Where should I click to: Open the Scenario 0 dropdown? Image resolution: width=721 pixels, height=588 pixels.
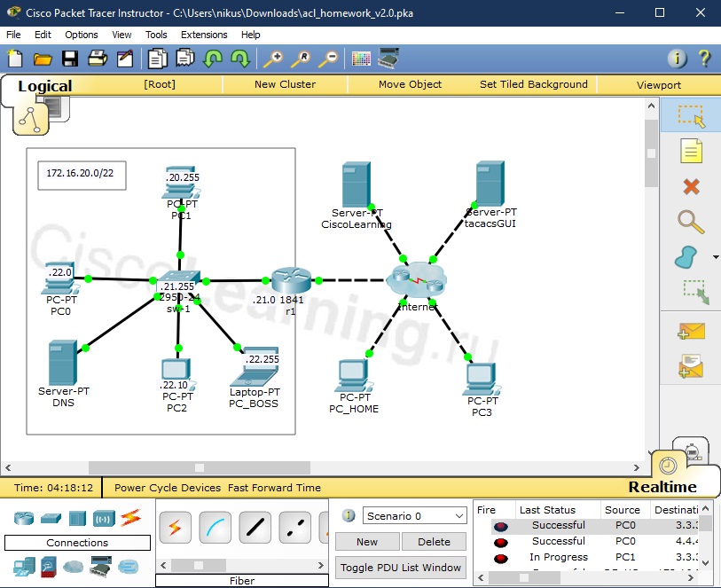414,516
